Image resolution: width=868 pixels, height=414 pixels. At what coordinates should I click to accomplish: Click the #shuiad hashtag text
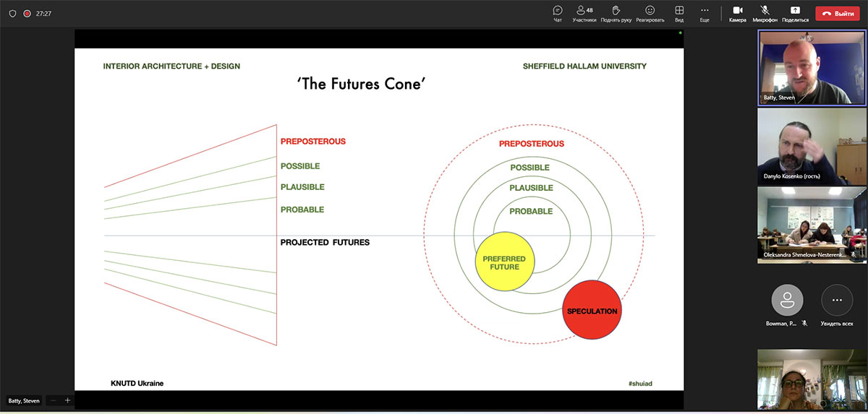[x=639, y=383]
